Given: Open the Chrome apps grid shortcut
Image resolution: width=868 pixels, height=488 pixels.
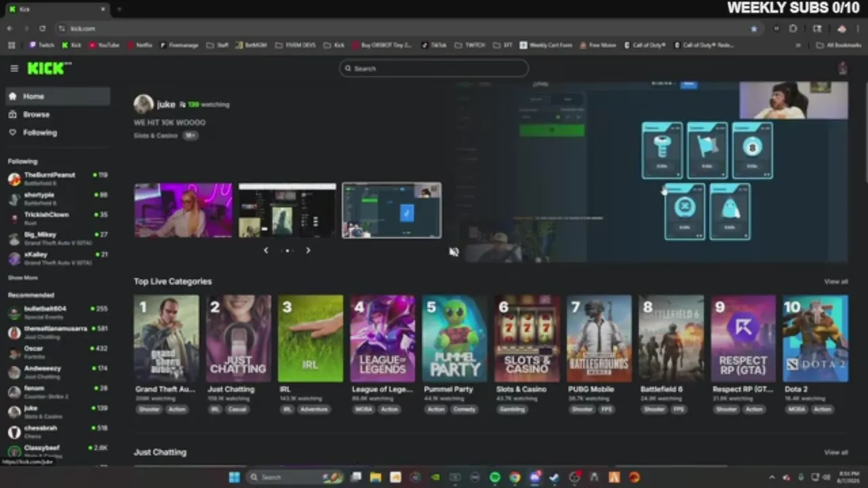Looking at the screenshot, I should (x=11, y=45).
